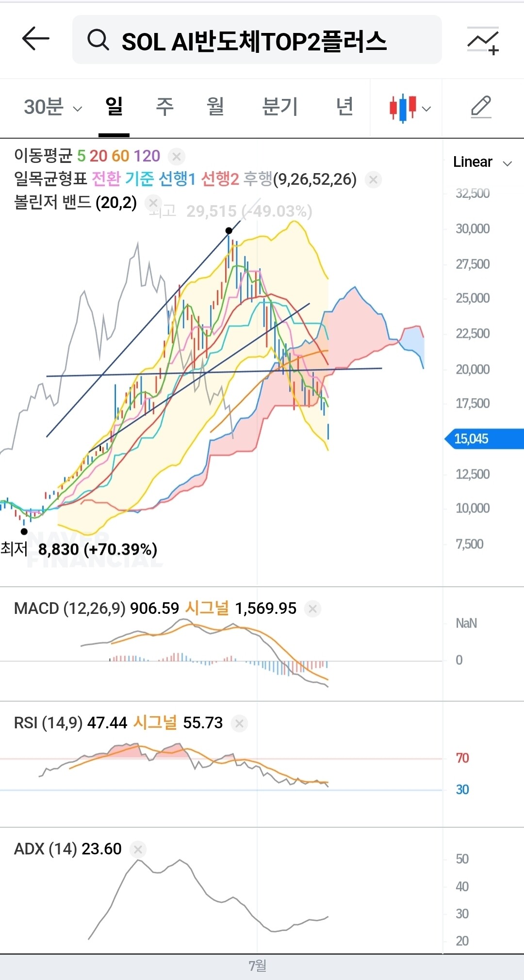Remove the moving average indicator
The image size is (524, 980).
tap(177, 157)
